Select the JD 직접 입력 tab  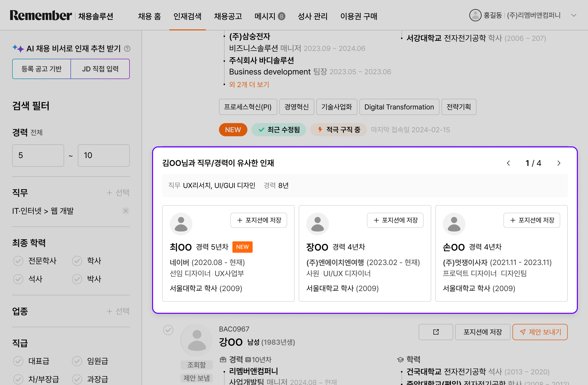point(100,69)
